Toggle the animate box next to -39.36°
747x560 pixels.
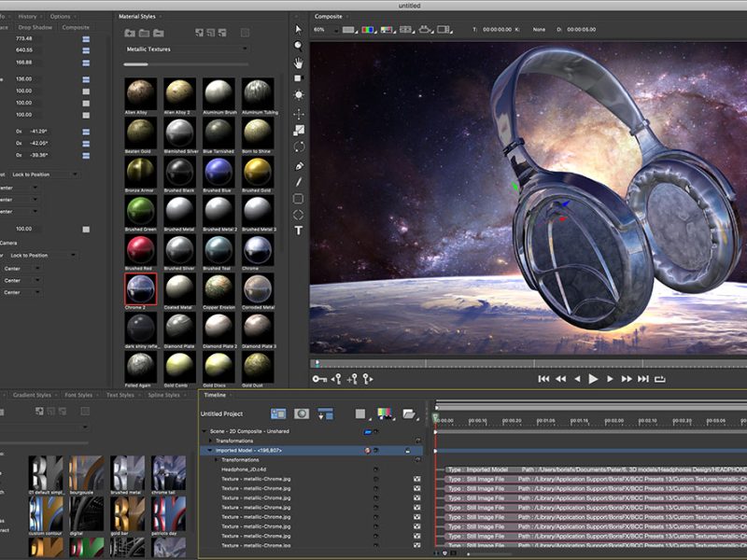86,156
